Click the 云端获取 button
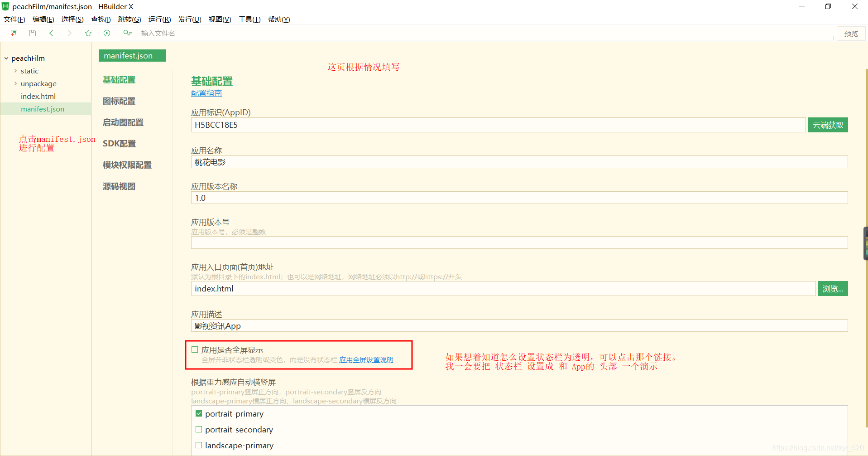Image resolution: width=868 pixels, height=456 pixels. pos(828,125)
